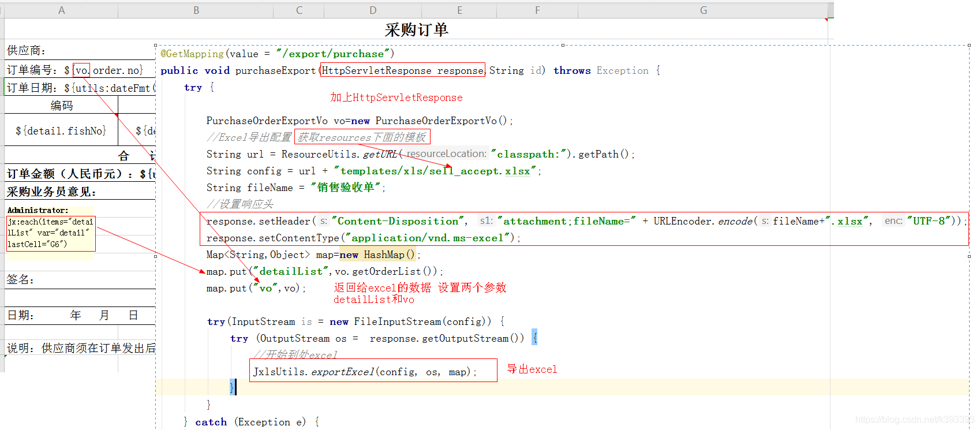Image resolution: width=980 pixels, height=430 pixels.
Task: Click the top-center resize handle of code image
Action: (x=563, y=45)
